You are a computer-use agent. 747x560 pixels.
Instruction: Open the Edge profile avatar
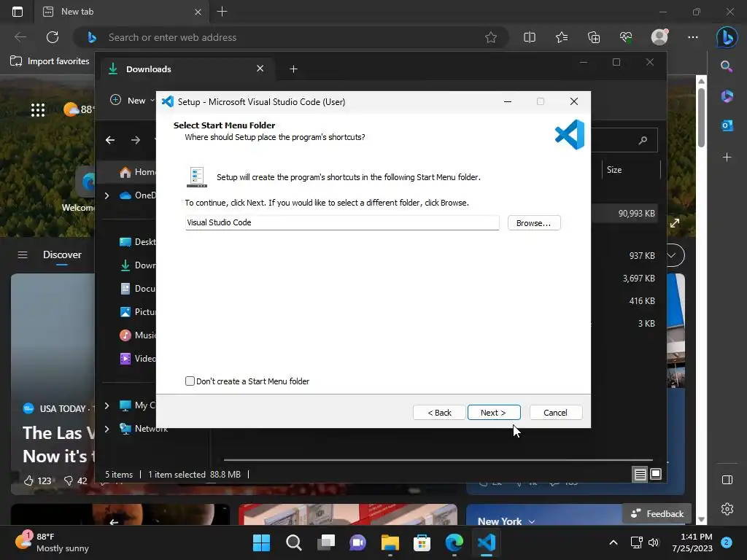pos(659,36)
